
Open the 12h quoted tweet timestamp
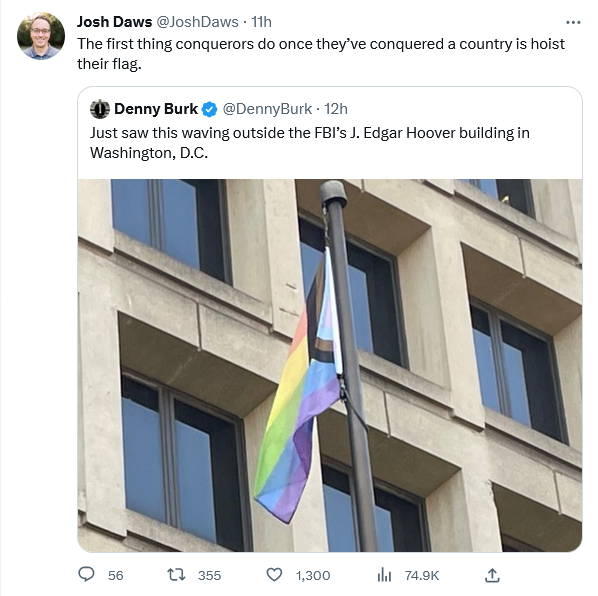pos(336,109)
